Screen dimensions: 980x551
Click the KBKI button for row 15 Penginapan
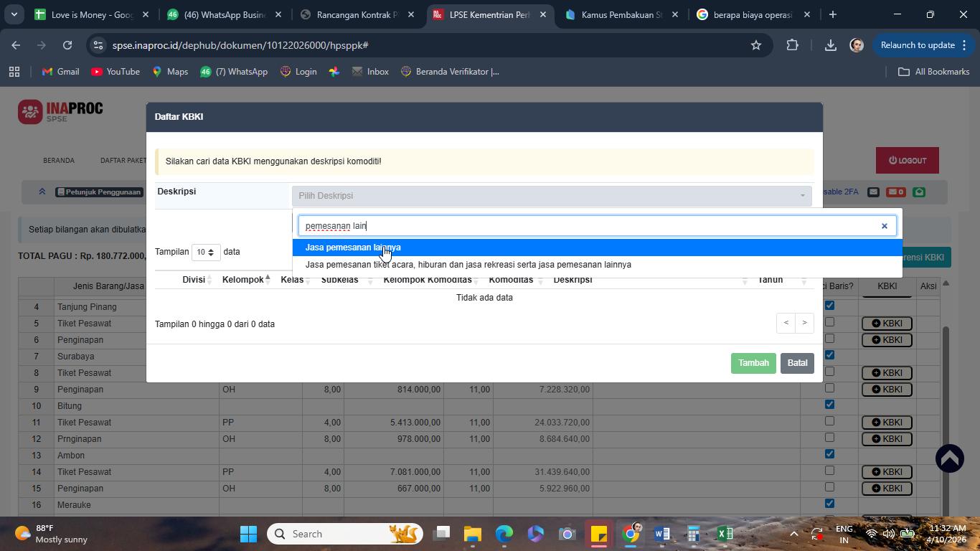[887, 489]
